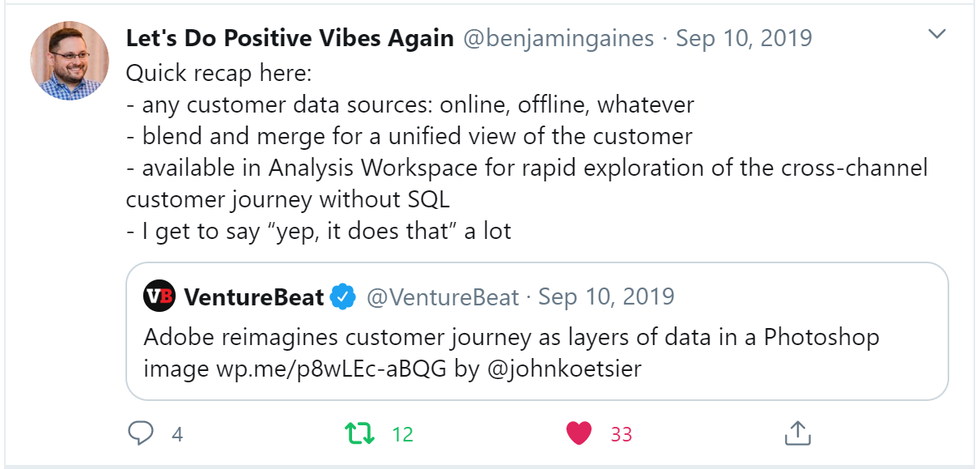This screenshot has height=469, width=980.
Task: Click the quoted tweet's Sep 10, 2019 date
Action: click(606, 297)
